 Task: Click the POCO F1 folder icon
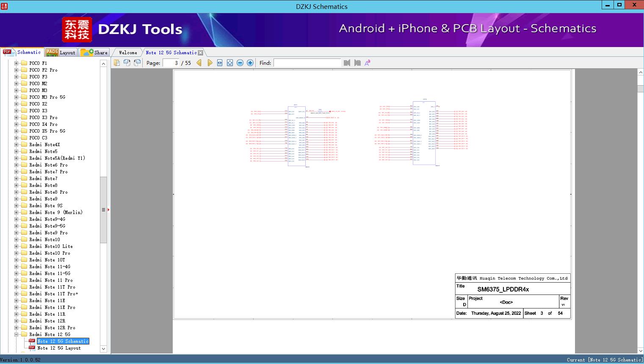click(24, 63)
